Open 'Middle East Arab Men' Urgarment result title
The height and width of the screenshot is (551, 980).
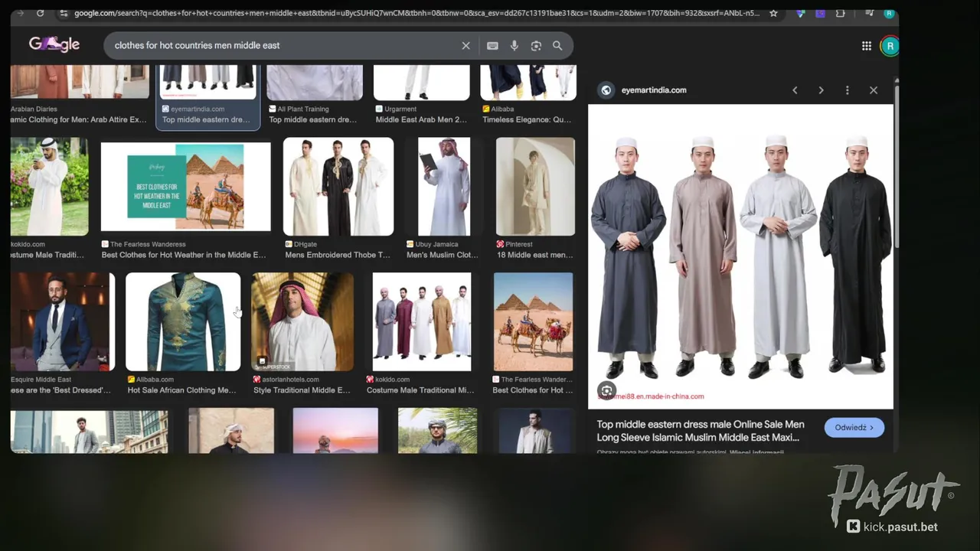pyautogui.click(x=421, y=120)
